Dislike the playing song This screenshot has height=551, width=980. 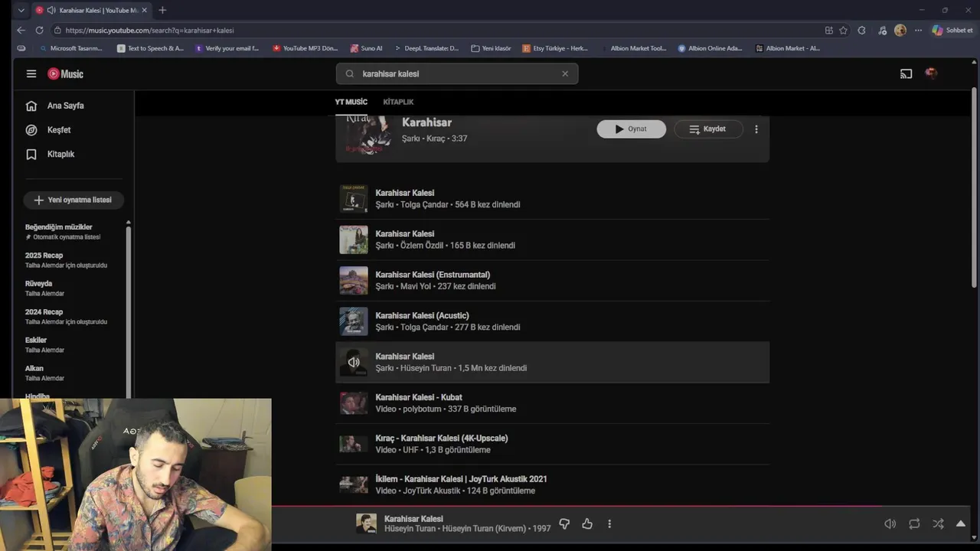pos(564,524)
